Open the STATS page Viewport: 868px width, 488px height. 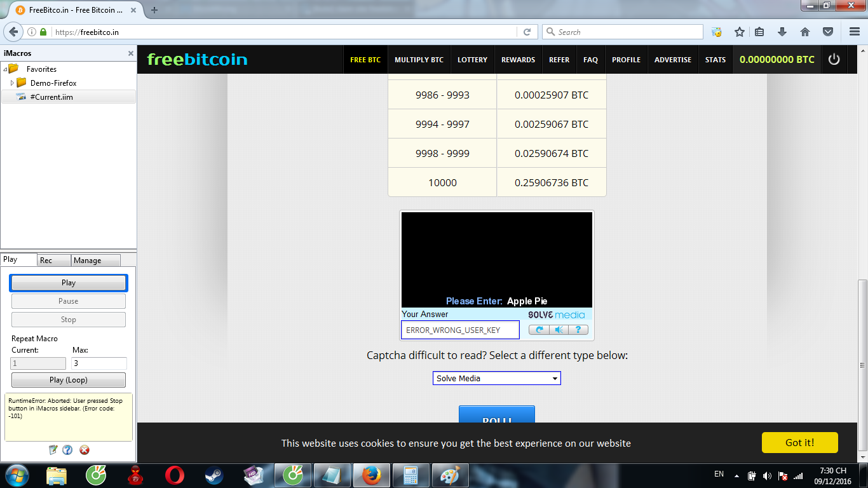point(715,60)
